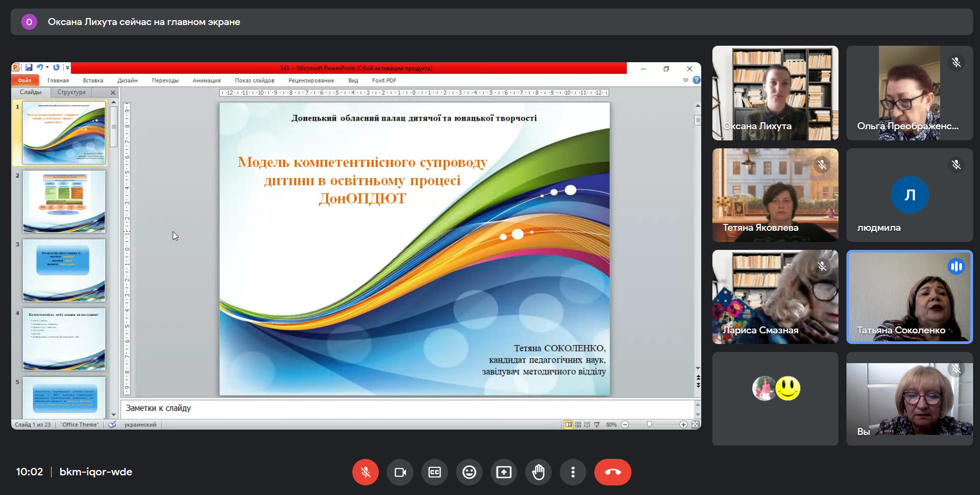980x495 pixels.
Task: Click the PowerPoint zoom slider handle
Action: [x=649, y=424]
